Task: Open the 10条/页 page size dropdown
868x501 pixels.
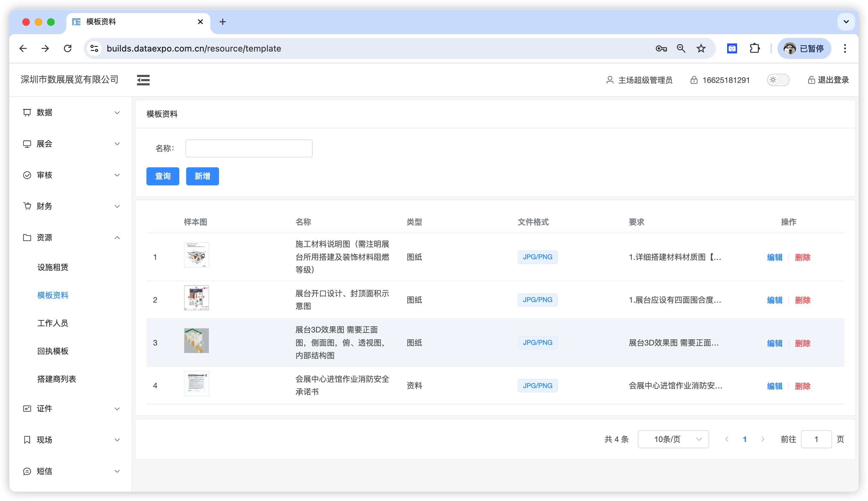Action: point(673,439)
